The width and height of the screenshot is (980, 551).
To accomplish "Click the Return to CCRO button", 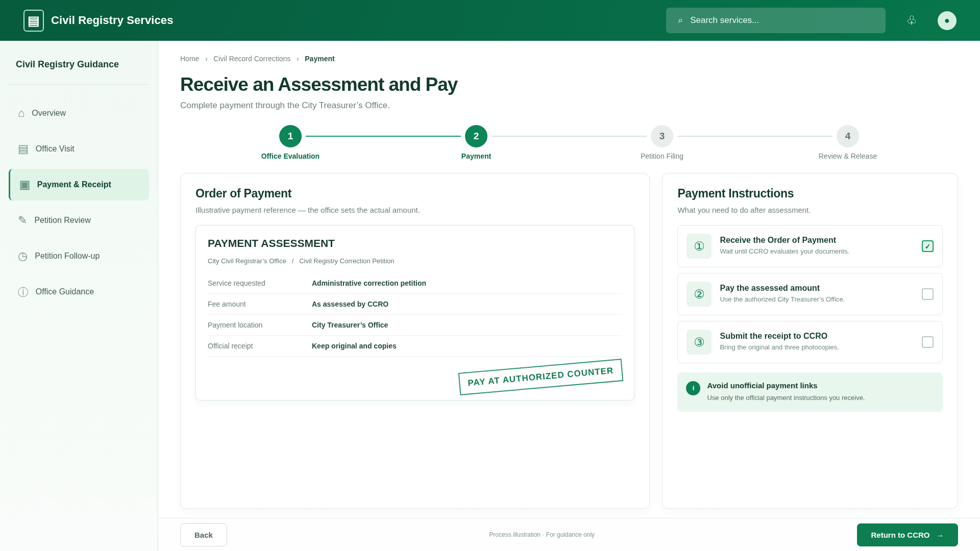I will tap(907, 535).
